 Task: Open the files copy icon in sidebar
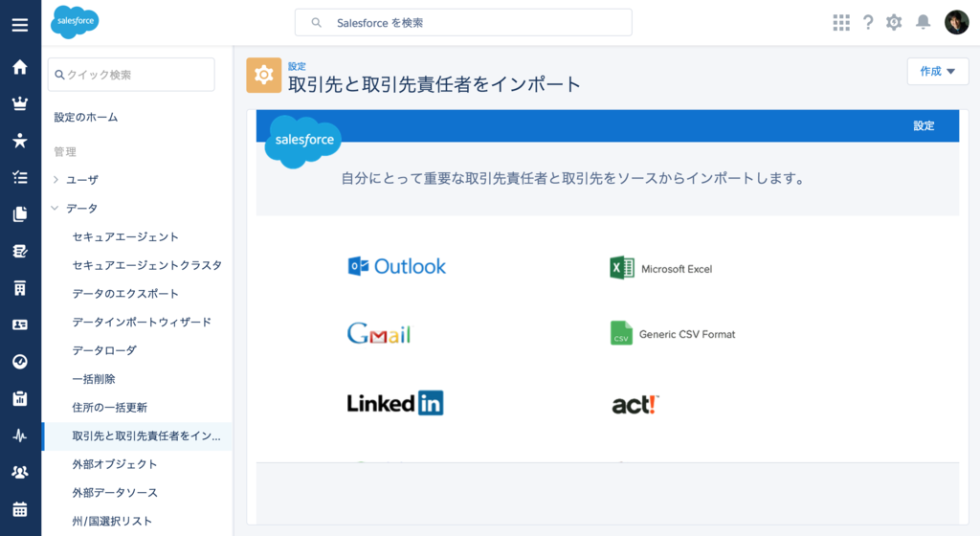(20, 214)
